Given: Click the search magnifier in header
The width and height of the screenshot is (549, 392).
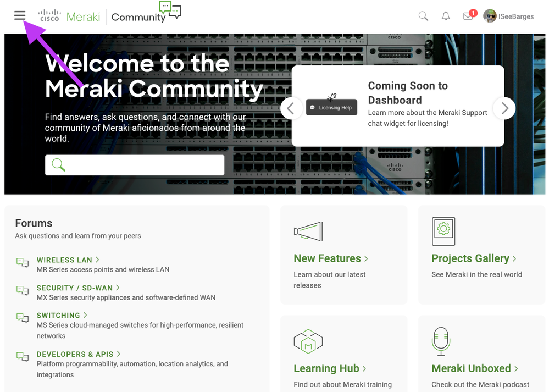Looking at the screenshot, I should (423, 16).
